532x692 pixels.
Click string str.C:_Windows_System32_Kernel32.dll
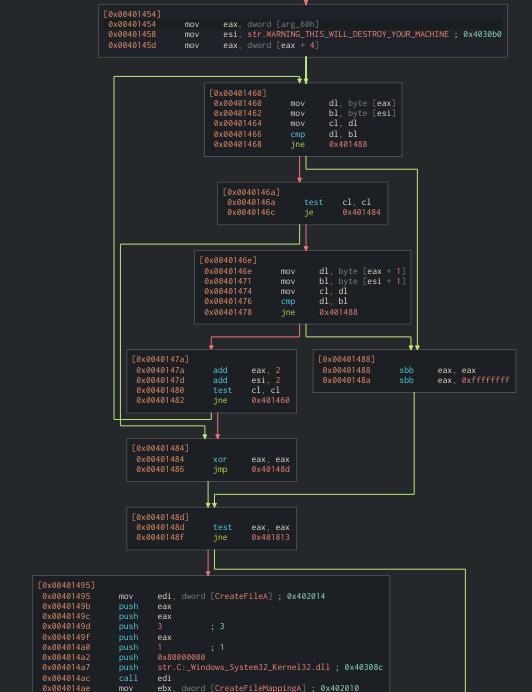click(x=243, y=667)
